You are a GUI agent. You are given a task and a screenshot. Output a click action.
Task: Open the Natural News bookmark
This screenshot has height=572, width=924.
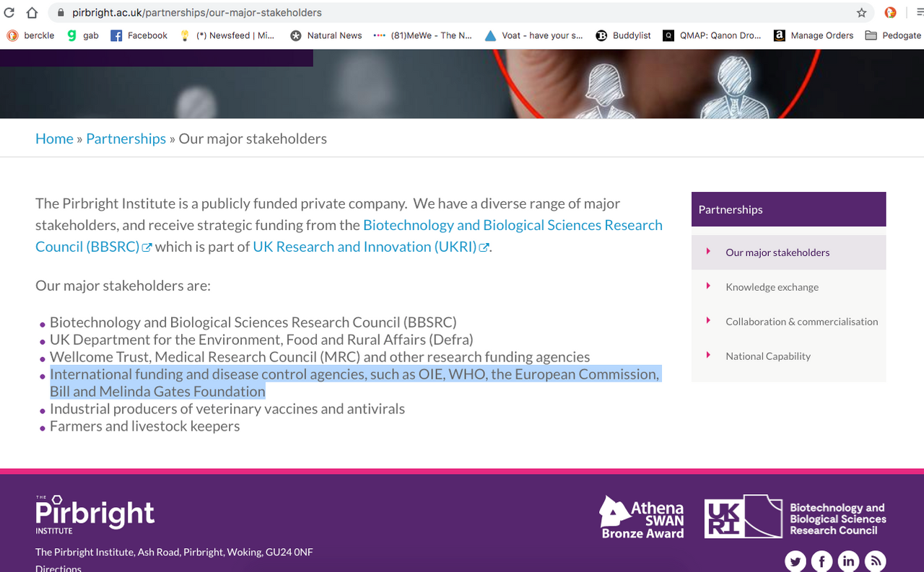click(x=326, y=35)
